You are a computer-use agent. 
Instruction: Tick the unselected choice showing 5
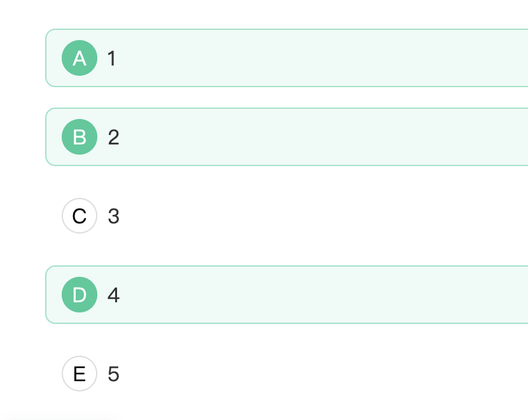[x=286, y=374]
